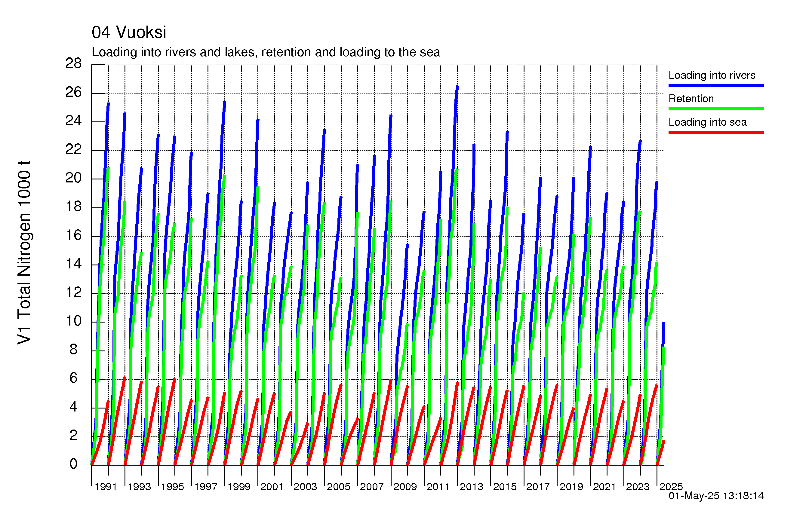Click the red legend line swatch
812x511 pixels.
pos(716,132)
